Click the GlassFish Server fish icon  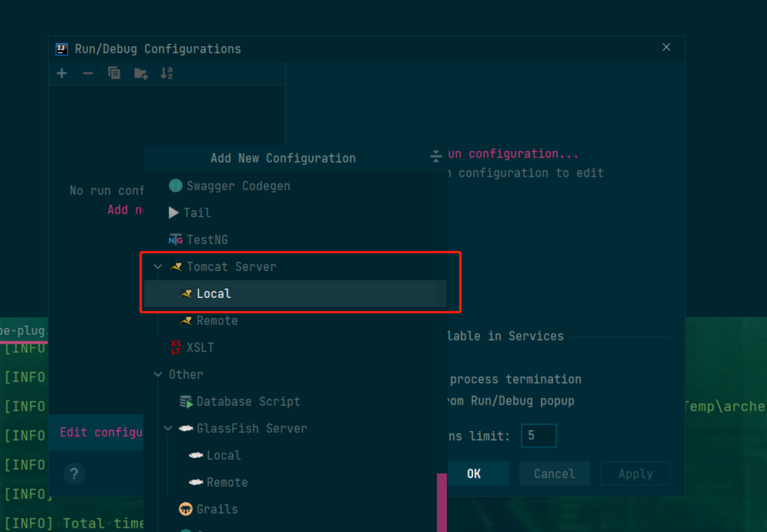(x=186, y=428)
